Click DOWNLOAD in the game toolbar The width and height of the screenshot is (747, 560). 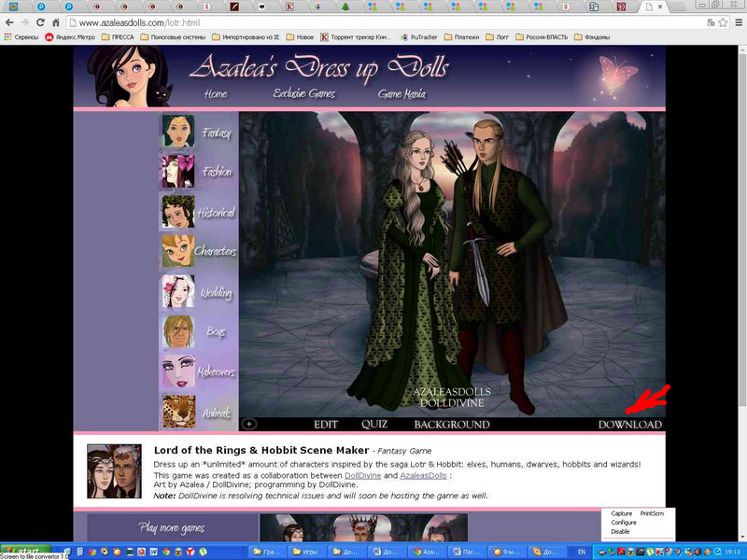[629, 425]
